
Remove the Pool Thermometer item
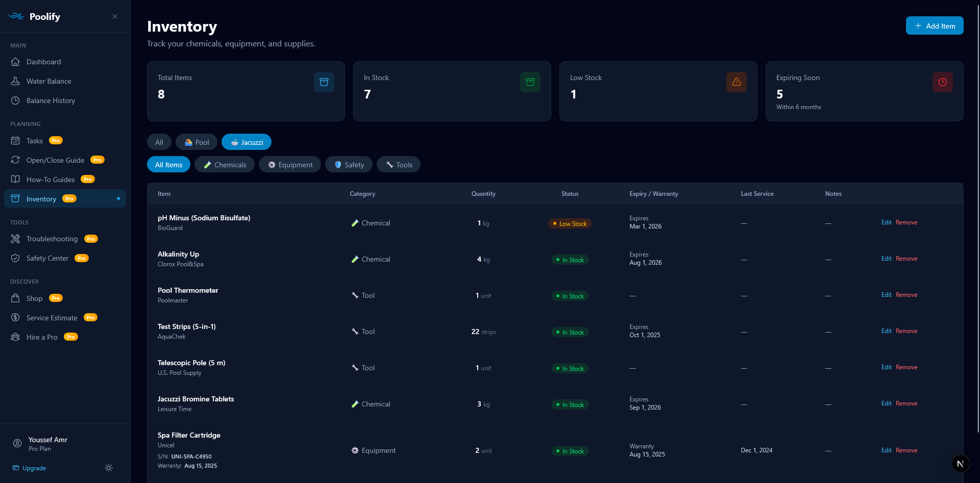point(906,295)
